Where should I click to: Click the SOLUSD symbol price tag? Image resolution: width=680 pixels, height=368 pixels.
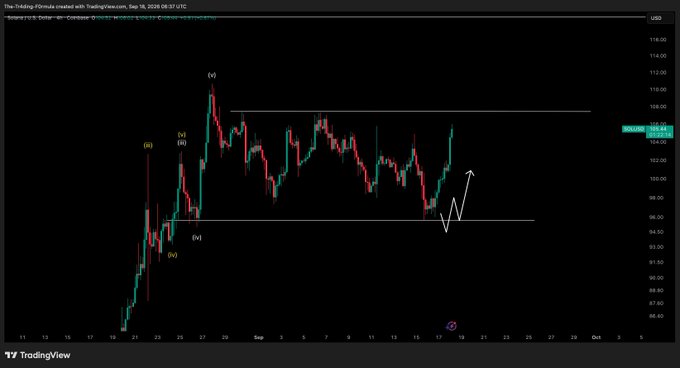tap(634, 129)
